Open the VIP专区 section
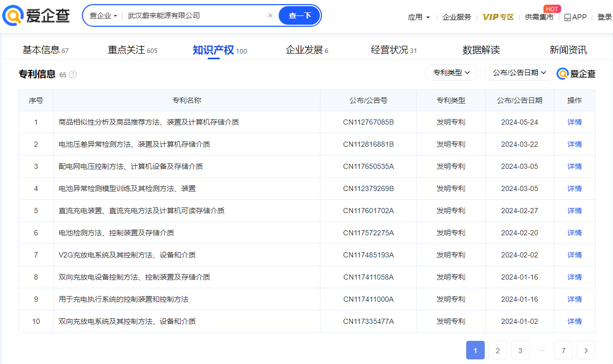613x364 pixels. pyautogui.click(x=498, y=17)
